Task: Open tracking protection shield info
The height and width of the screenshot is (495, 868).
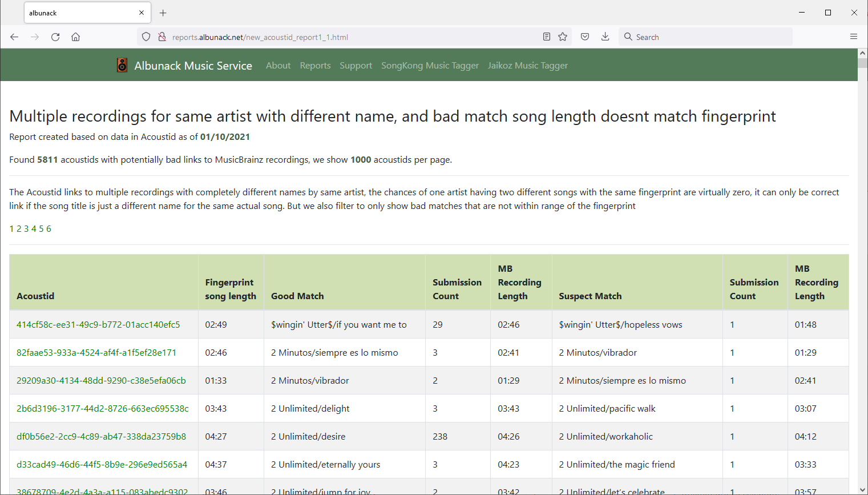Action: point(146,37)
